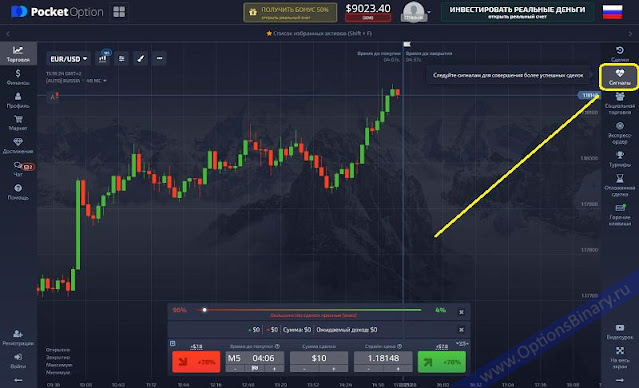Click the Pocket Option logo

[x=57, y=12]
